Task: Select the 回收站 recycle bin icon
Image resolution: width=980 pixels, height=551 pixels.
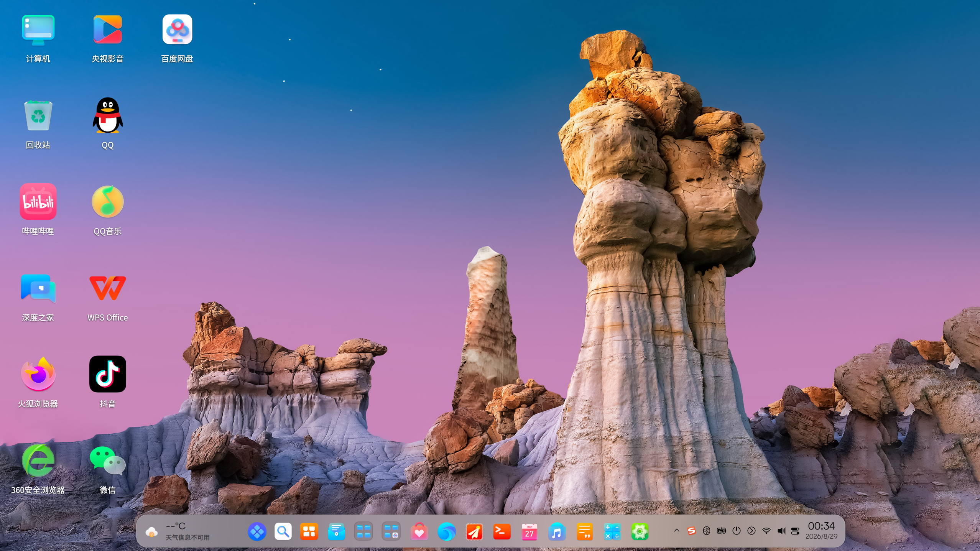Action: point(38,115)
